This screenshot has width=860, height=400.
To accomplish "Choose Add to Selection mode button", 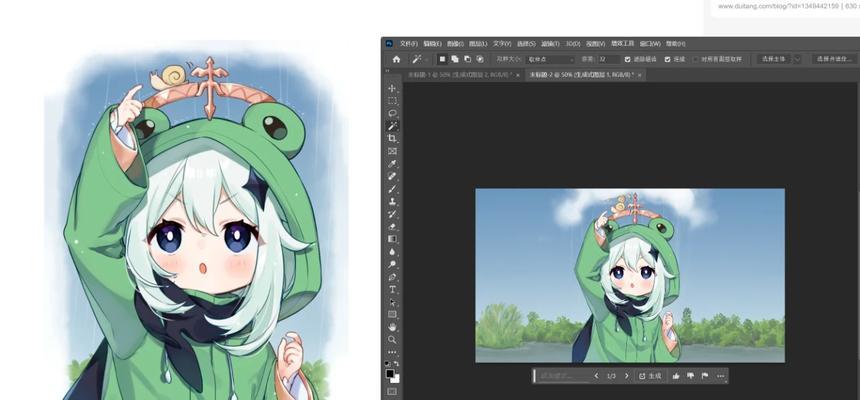I will (x=455, y=59).
